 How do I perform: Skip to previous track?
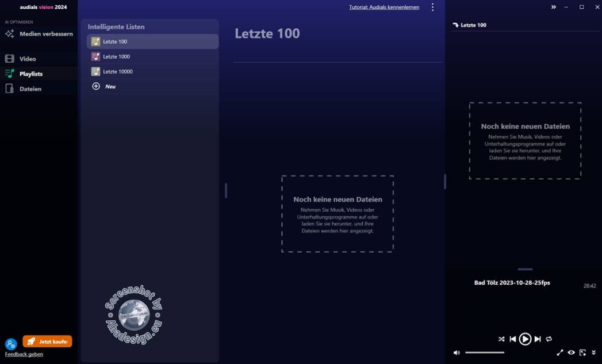tap(512, 339)
